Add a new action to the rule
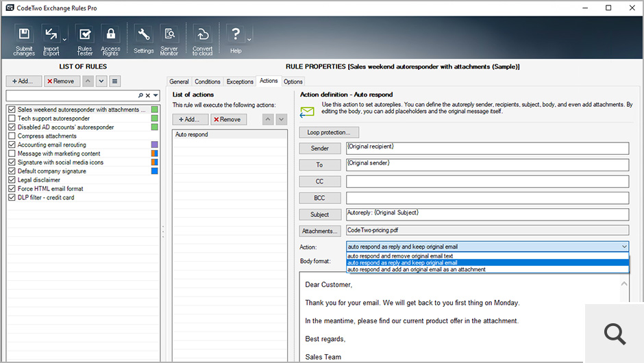 (190, 119)
